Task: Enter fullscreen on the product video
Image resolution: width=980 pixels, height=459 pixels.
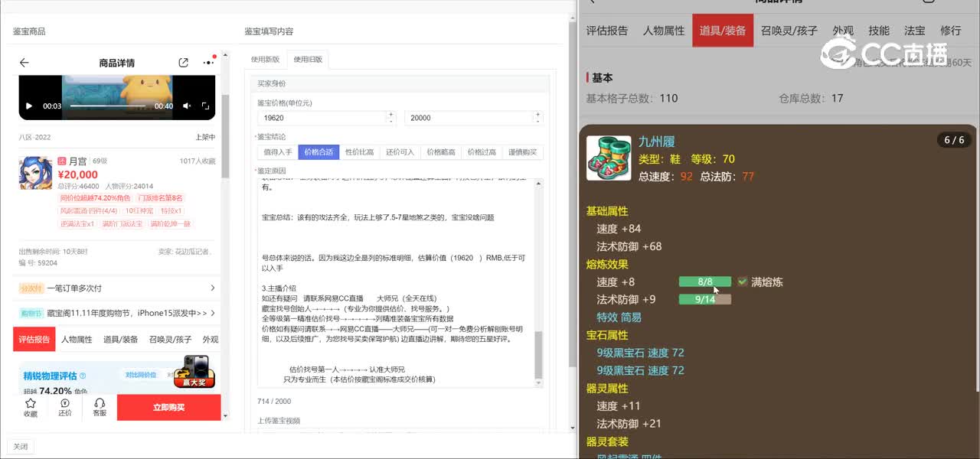Action: click(205, 106)
